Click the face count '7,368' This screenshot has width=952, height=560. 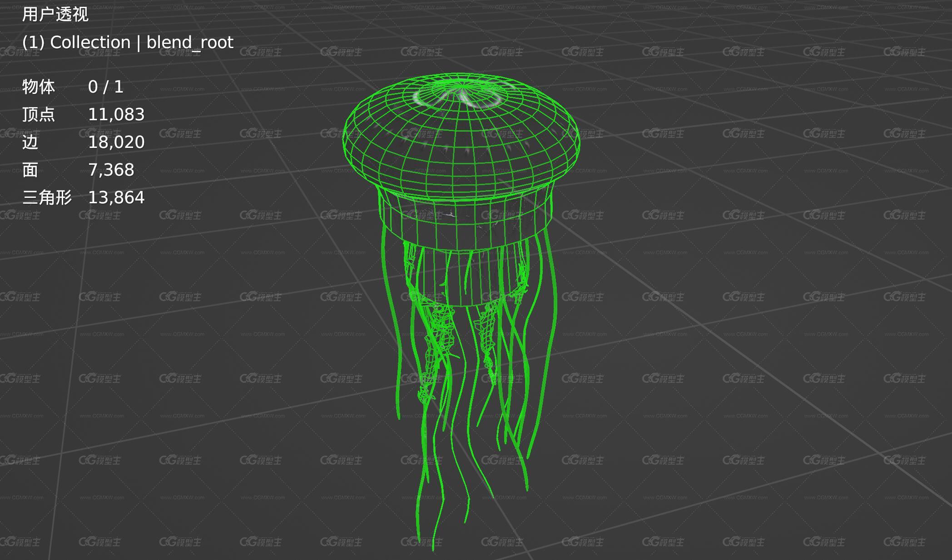[x=111, y=170]
